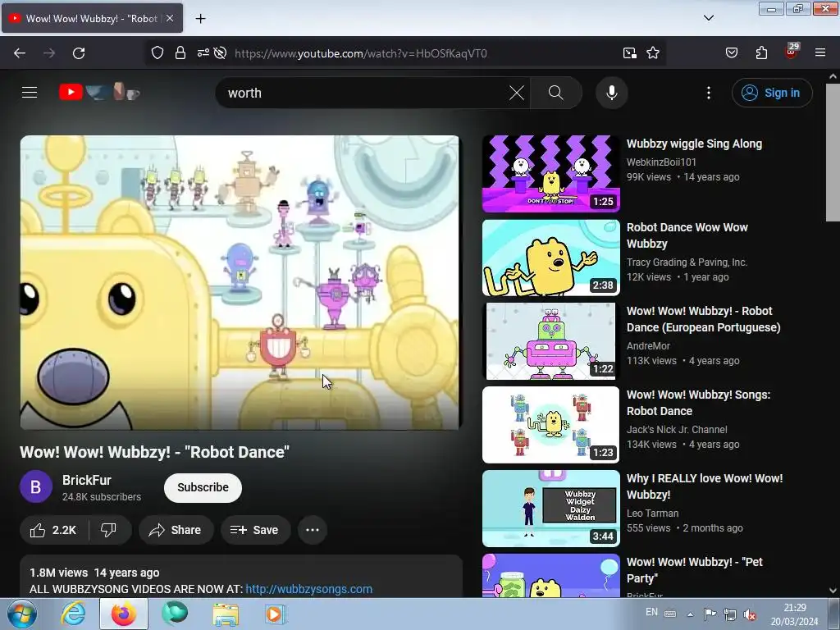Open YouTube settings three-dot menu
This screenshot has height=630, width=840.
point(709,93)
